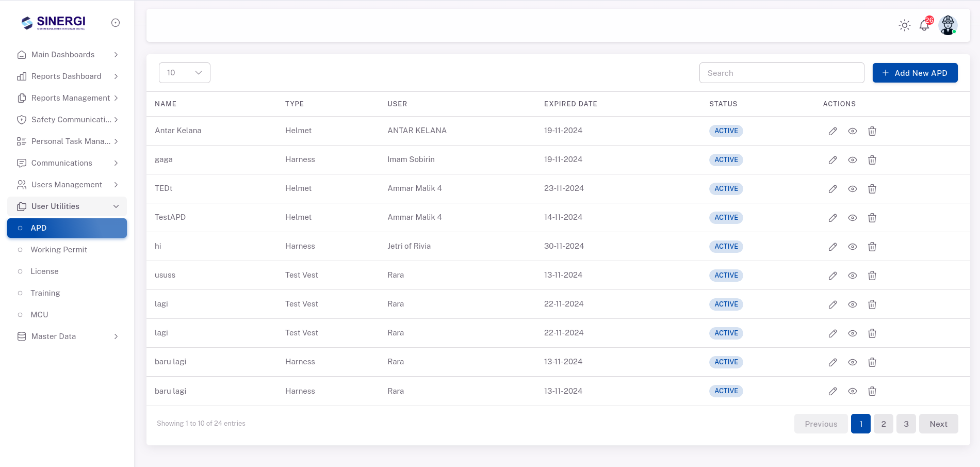Edit the hi Harness row
This screenshot has height=467, width=980.
[x=832, y=247]
